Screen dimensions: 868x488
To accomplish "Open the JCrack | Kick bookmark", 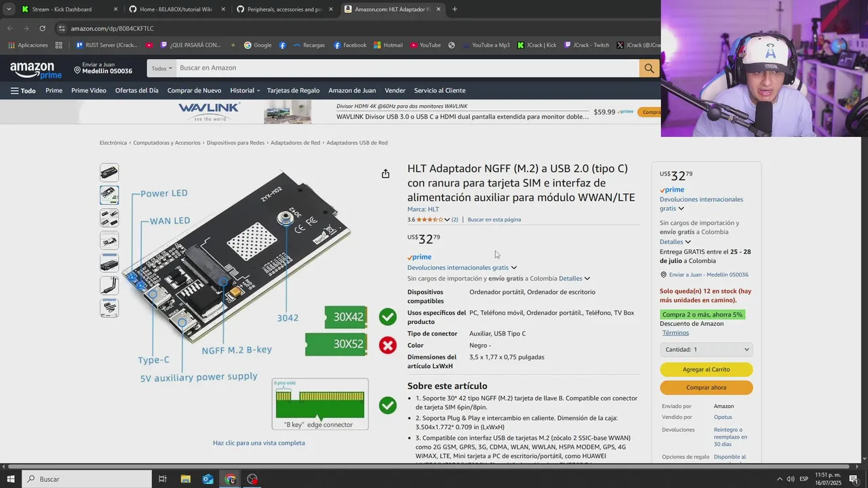I will tap(536, 45).
